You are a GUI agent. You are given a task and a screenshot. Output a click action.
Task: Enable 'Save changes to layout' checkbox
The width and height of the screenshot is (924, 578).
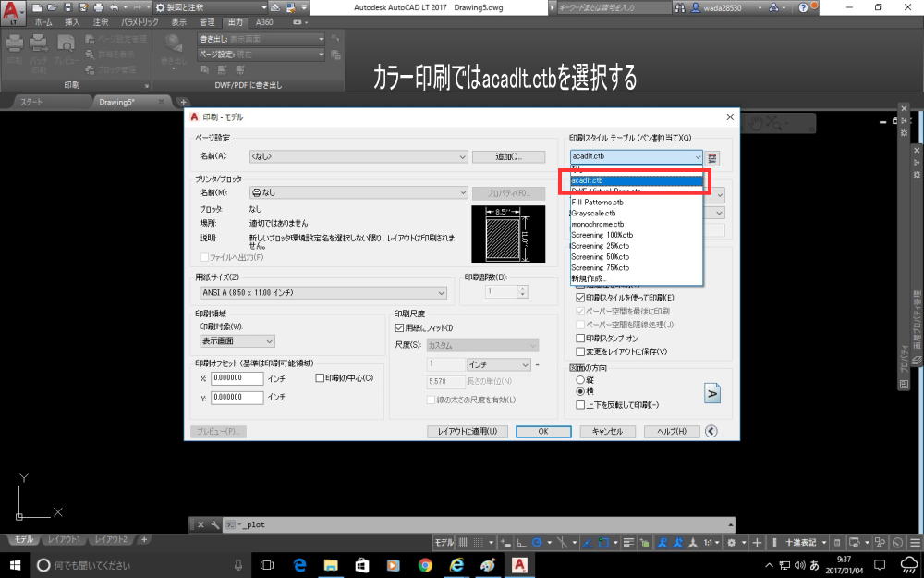pyautogui.click(x=580, y=351)
